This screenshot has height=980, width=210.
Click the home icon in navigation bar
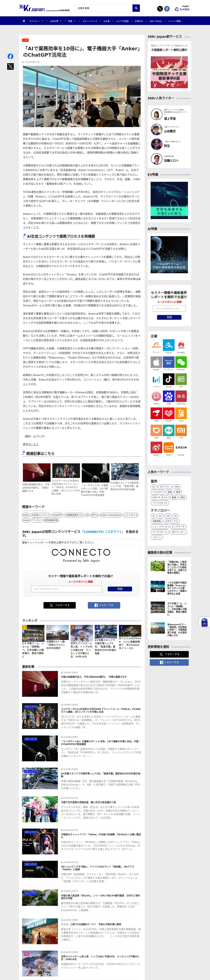point(24,21)
